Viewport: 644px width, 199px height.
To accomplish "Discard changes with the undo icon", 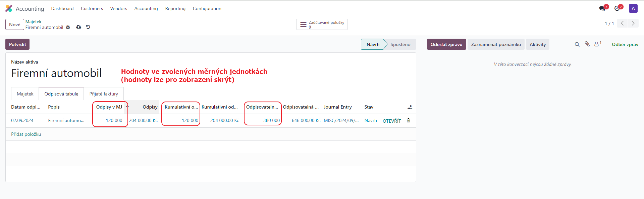I will click(x=88, y=27).
